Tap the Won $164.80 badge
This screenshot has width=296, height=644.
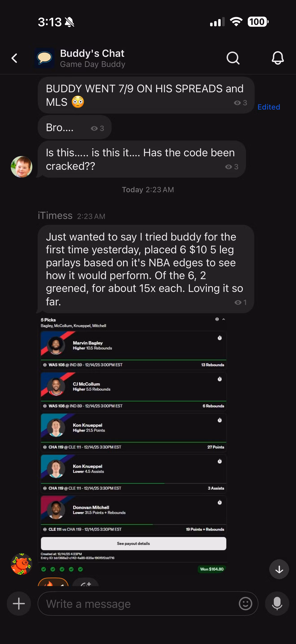pos(212,569)
